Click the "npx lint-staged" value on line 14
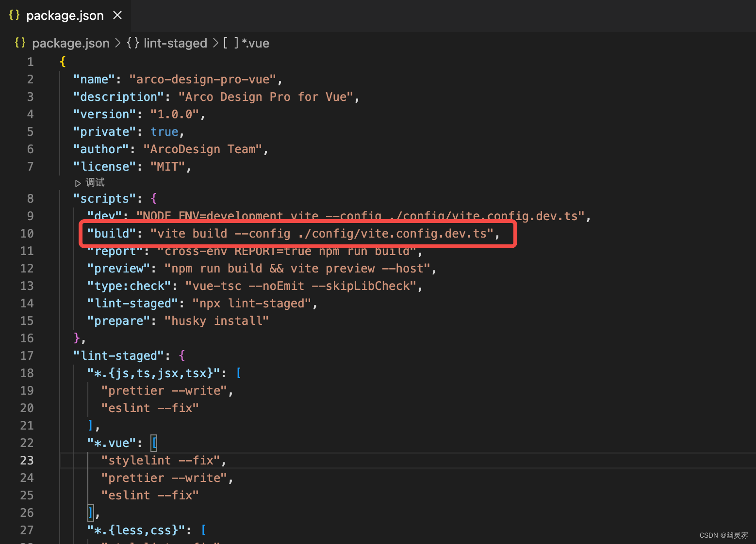The height and width of the screenshot is (544, 756). (252, 304)
